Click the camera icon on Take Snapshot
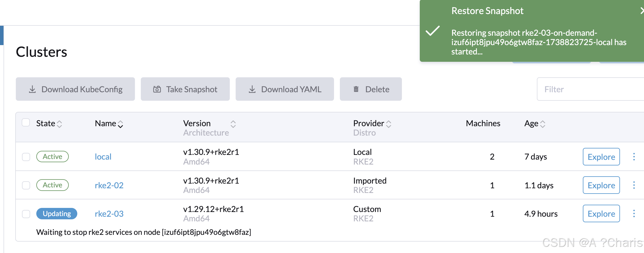644x253 pixels. (157, 89)
